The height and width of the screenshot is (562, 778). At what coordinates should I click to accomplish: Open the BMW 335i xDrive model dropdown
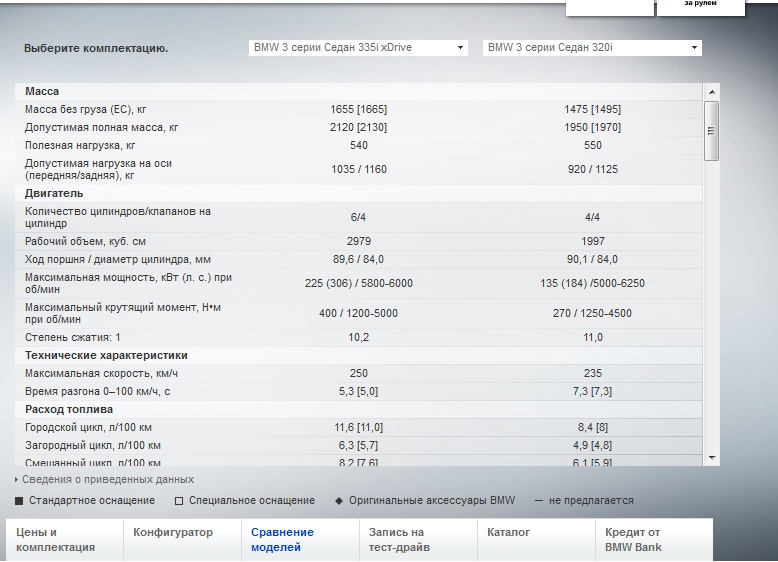point(358,48)
